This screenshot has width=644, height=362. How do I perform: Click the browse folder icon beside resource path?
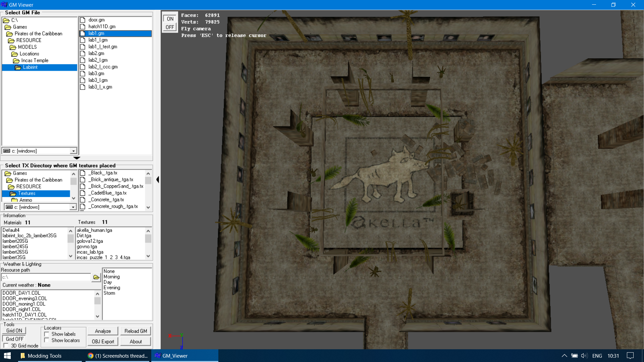[96, 277]
